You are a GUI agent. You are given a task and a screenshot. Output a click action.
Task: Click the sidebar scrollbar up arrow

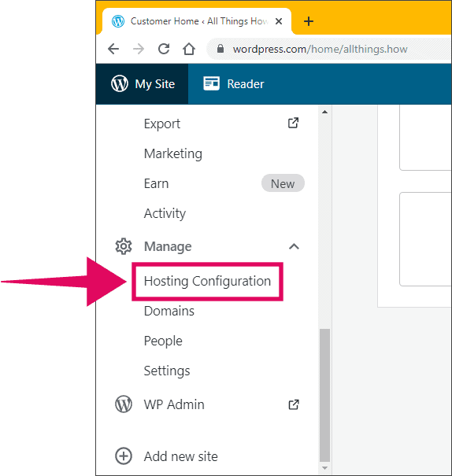[x=324, y=112]
